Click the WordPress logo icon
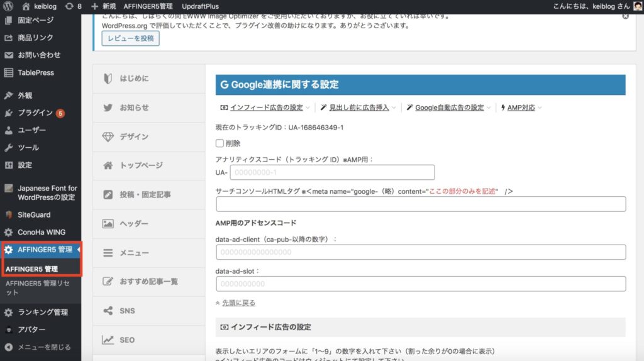 pyautogui.click(x=8, y=6)
